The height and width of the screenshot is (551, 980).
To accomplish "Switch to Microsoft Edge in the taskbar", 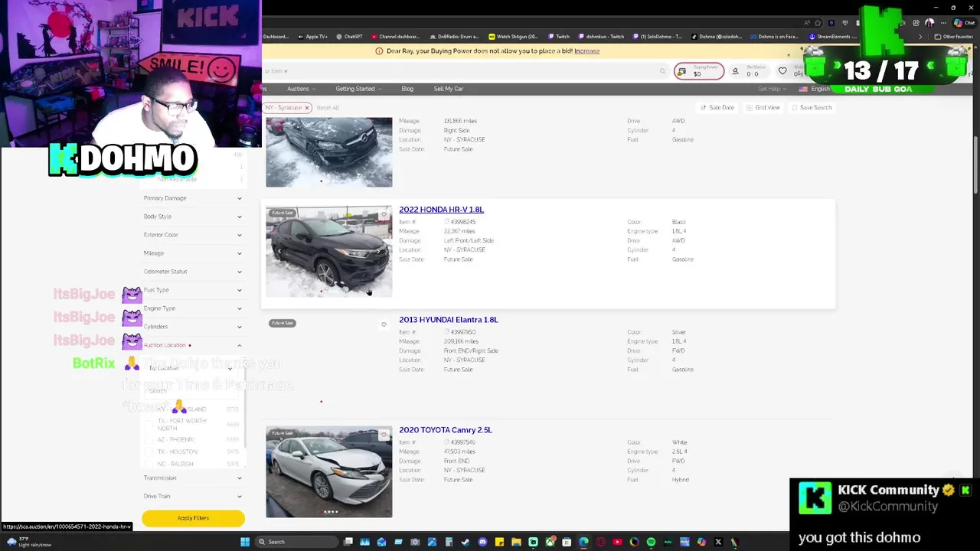I will [x=583, y=542].
